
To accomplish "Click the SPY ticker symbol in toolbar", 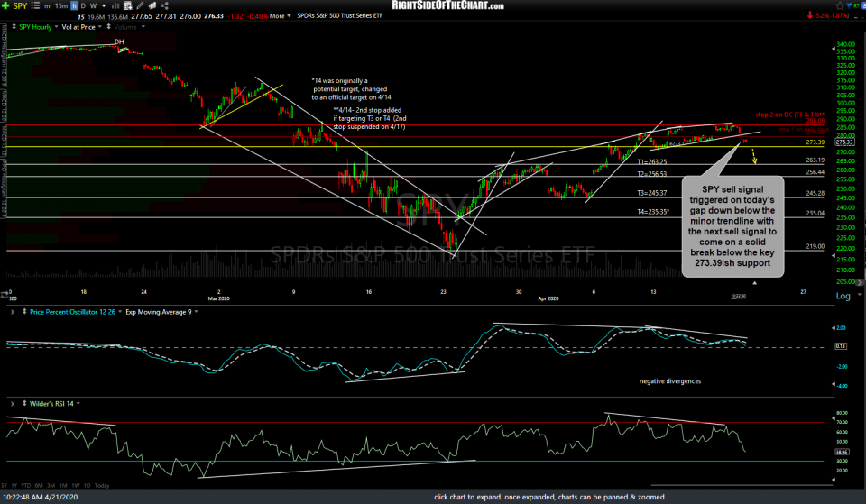I will (x=21, y=6).
